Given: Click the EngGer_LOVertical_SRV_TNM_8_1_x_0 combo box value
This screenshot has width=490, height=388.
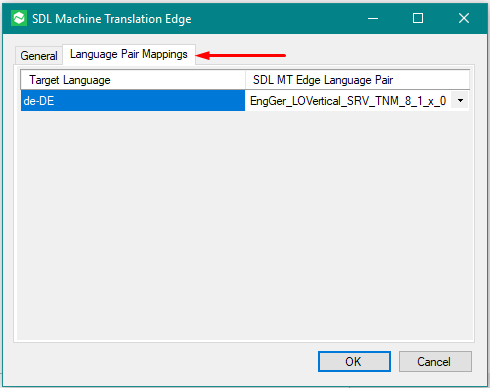Looking at the screenshot, I should coord(348,101).
